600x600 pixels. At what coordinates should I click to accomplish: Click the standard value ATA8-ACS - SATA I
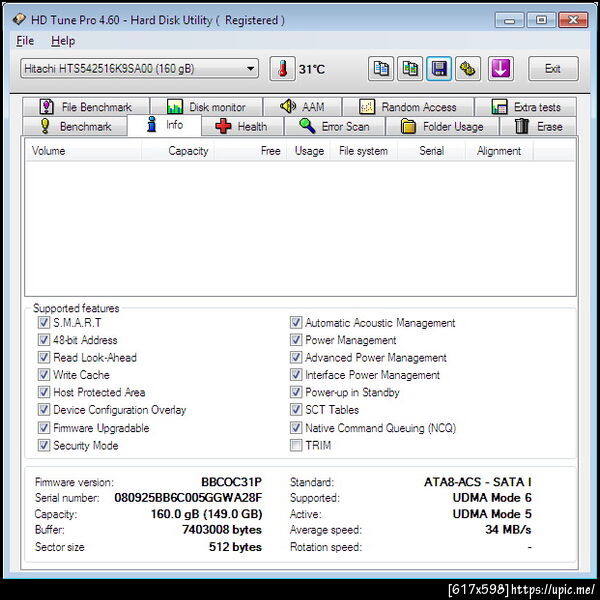[x=478, y=482]
